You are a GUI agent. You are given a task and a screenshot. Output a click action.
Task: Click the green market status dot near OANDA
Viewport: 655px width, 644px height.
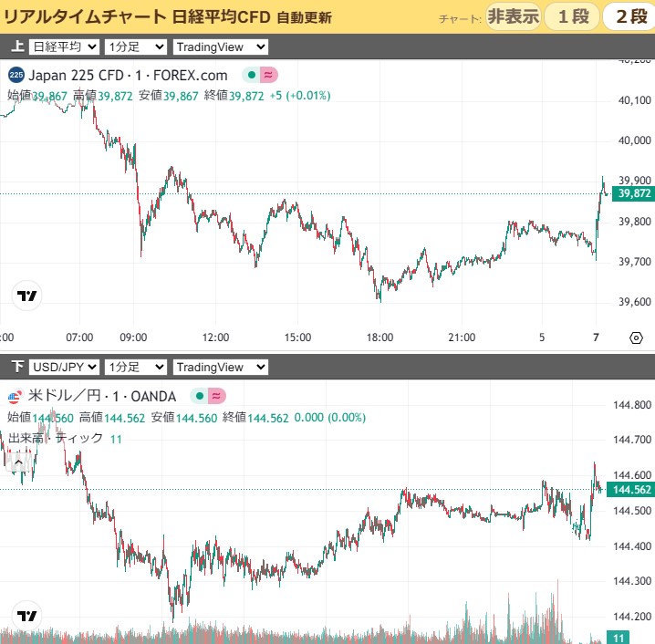pyautogui.click(x=198, y=396)
